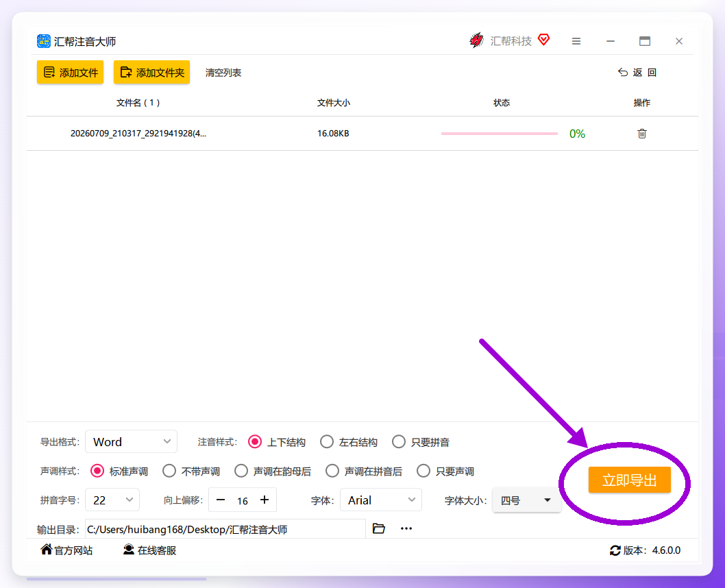Select file row 20260709_210317_2921941928
Screen dimensions: 725x588
pos(362,134)
